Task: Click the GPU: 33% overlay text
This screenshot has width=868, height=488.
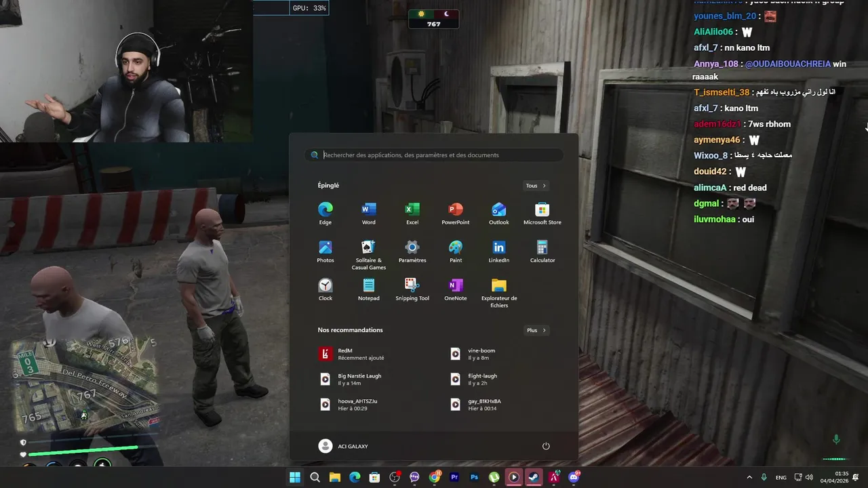Action: [309, 8]
